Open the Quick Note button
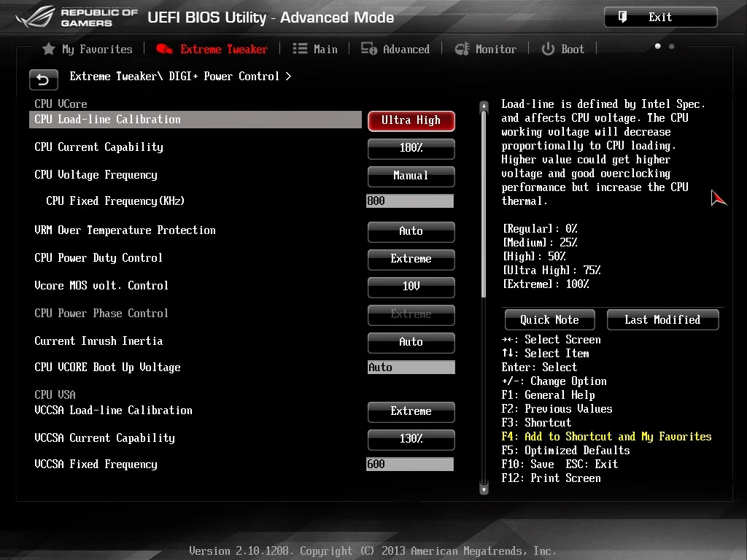 coord(550,319)
